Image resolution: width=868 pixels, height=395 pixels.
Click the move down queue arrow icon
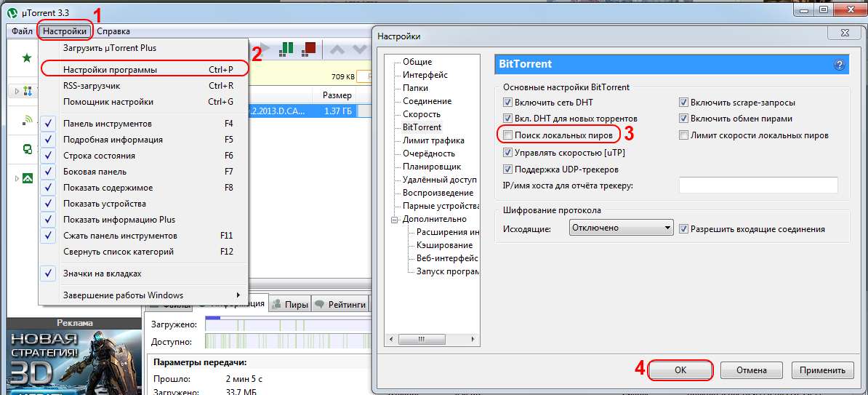coord(361,49)
